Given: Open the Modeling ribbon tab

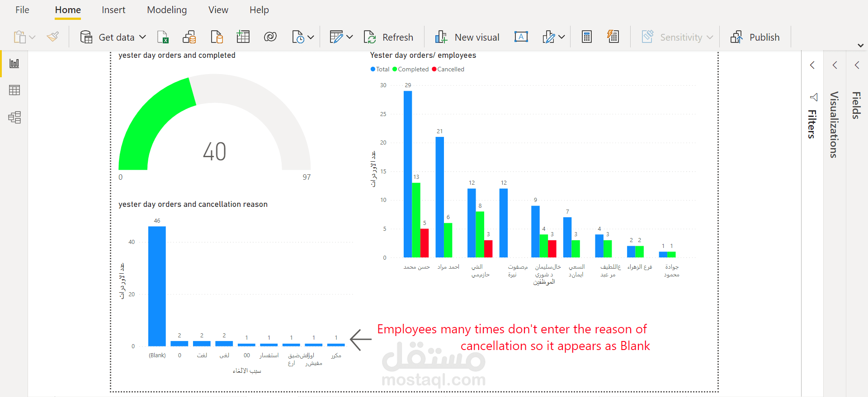Looking at the screenshot, I should [x=167, y=10].
